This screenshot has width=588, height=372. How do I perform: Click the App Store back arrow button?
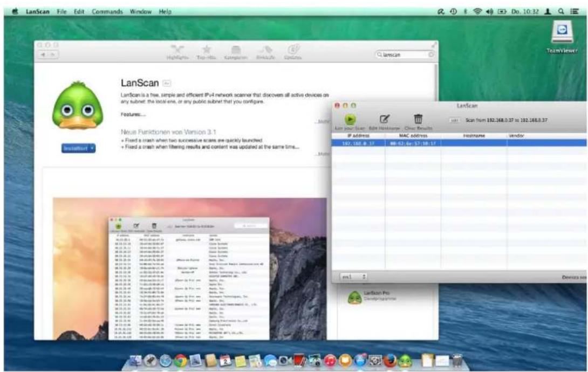pyautogui.click(x=43, y=54)
